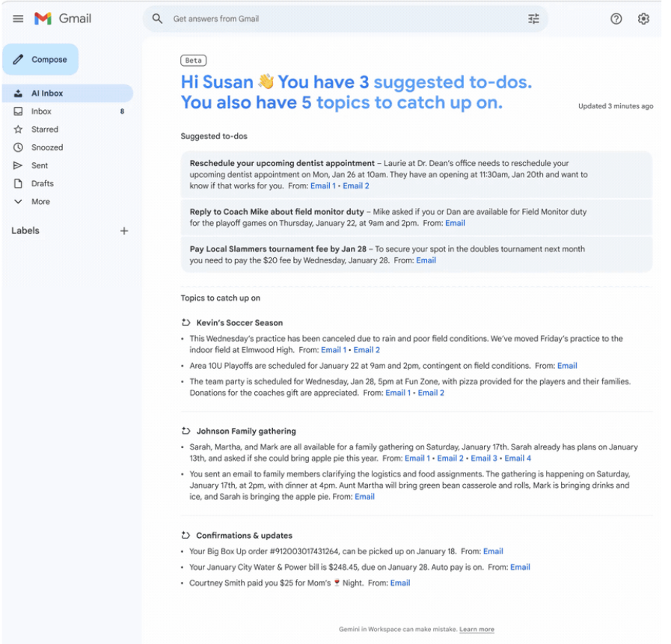Open Reschedule dentist appointment to-do card
Viewport: 671px width, 644px height.
417,174
